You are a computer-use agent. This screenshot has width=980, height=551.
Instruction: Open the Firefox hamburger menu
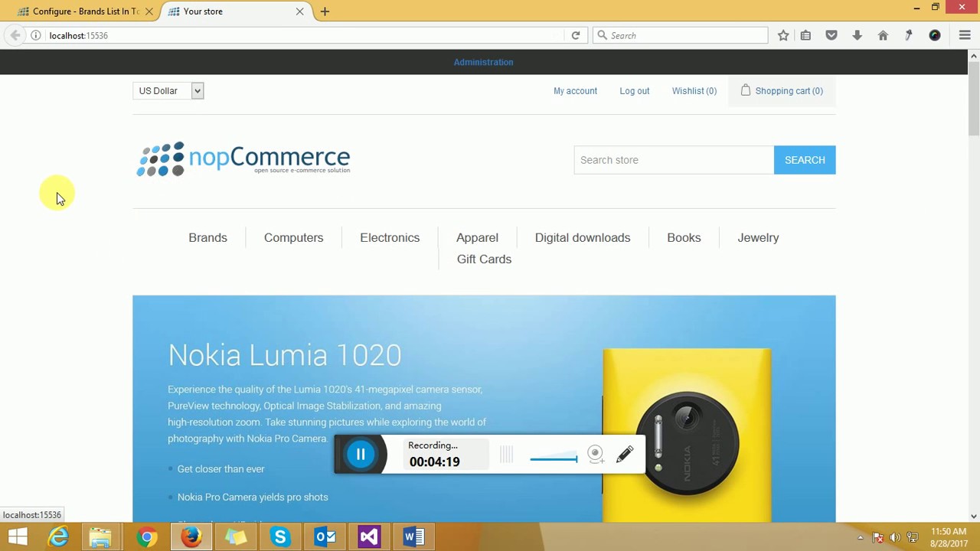pos(965,35)
